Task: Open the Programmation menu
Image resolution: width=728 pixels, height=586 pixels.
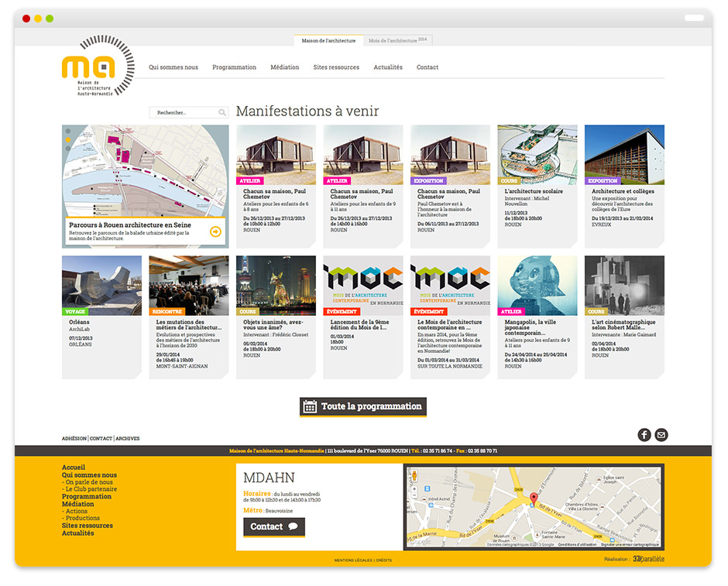Action: pyautogui.click(x=234, y=67)
